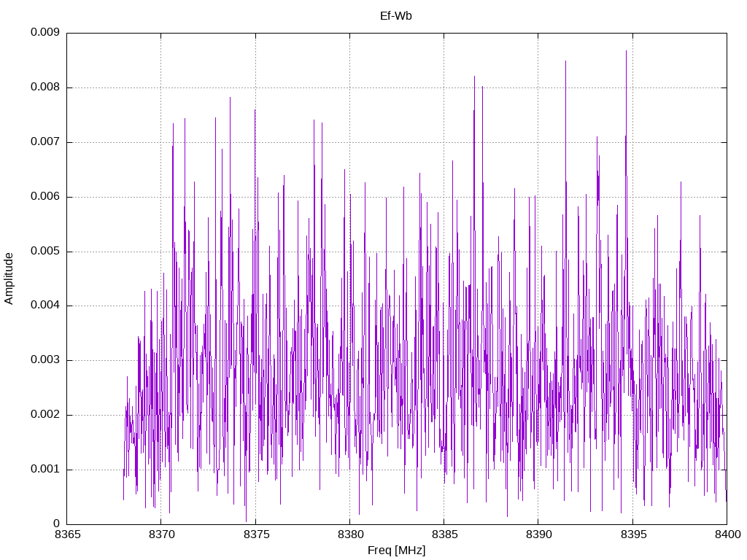Image resolution: width=747 pixels, height=560 pixels.
Task: Click the x-axis tick label 8375
Action: click(256, 534)
